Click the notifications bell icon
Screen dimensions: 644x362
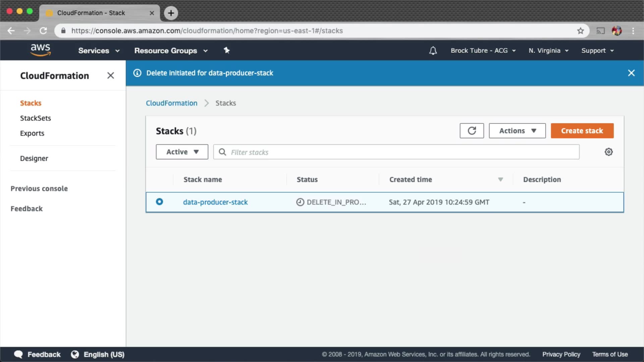433,51
